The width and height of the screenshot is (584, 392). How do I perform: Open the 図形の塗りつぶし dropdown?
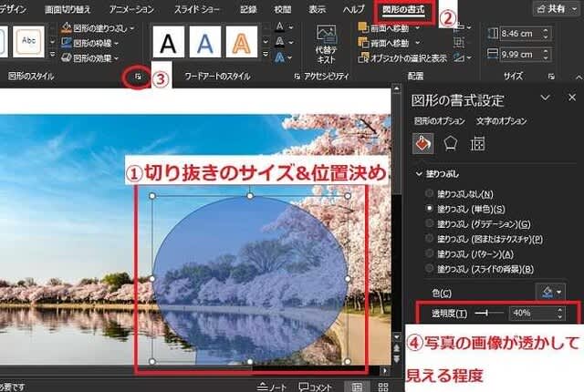99,27
